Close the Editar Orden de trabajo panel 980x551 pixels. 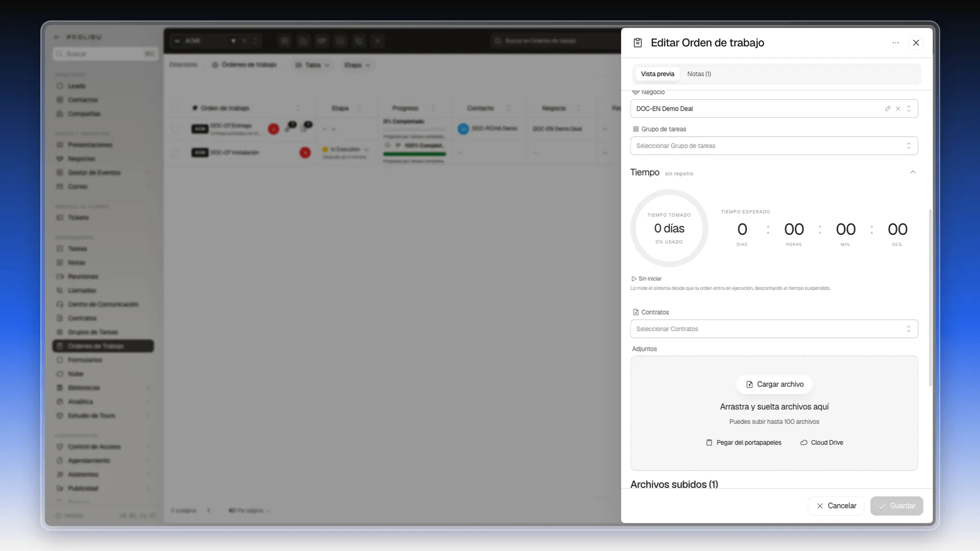(916, 43)
